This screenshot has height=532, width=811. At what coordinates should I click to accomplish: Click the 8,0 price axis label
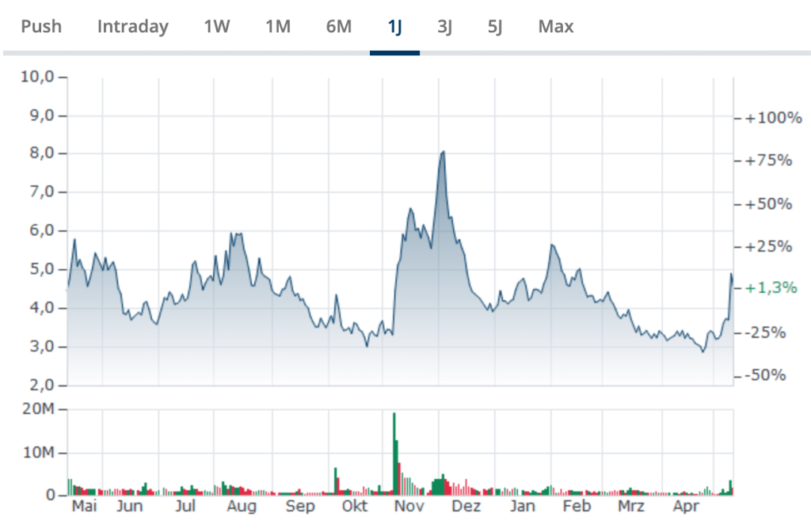(x=41, y=153)
